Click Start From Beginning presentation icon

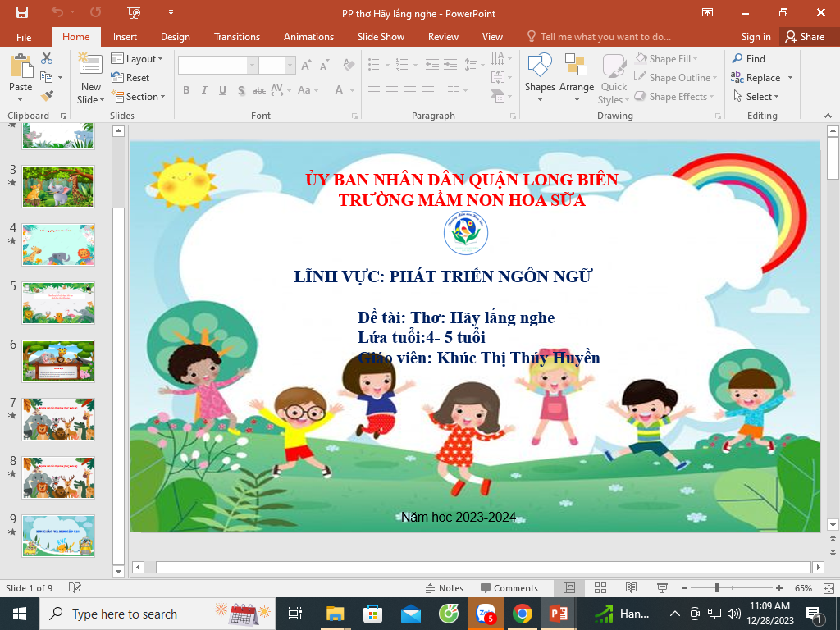pos(135,12)
